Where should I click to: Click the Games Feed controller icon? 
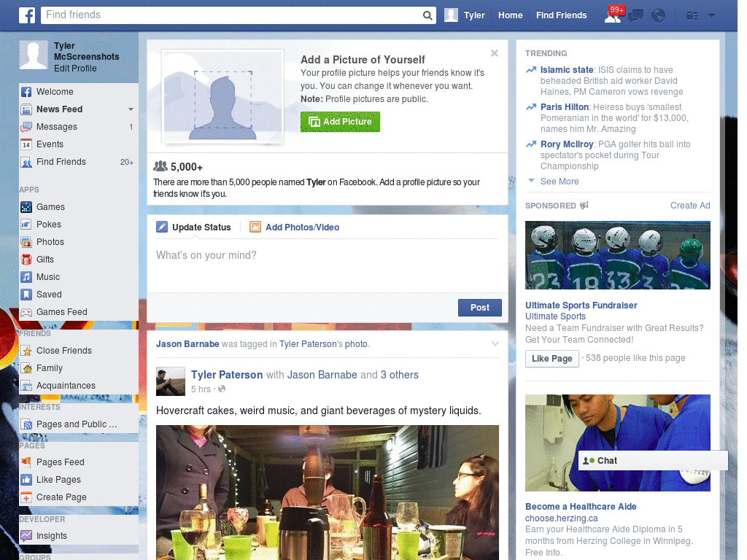pyautogui.click(x=26, y=312)
